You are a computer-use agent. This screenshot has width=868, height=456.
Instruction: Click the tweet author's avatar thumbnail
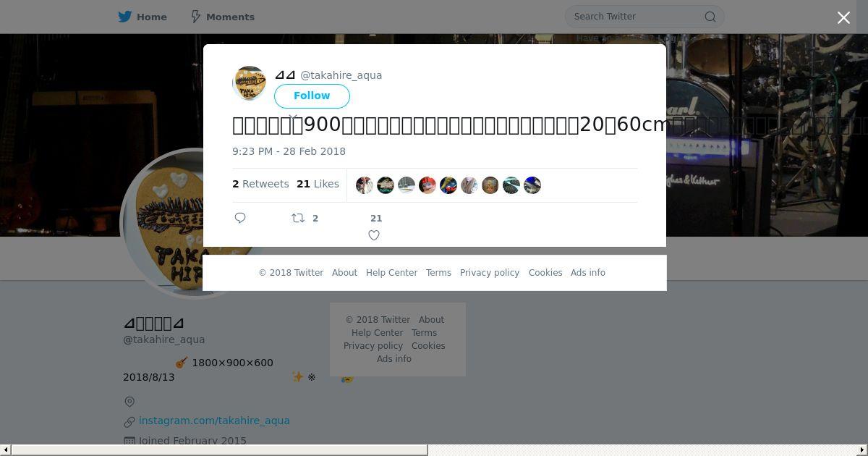click(250, 83)
